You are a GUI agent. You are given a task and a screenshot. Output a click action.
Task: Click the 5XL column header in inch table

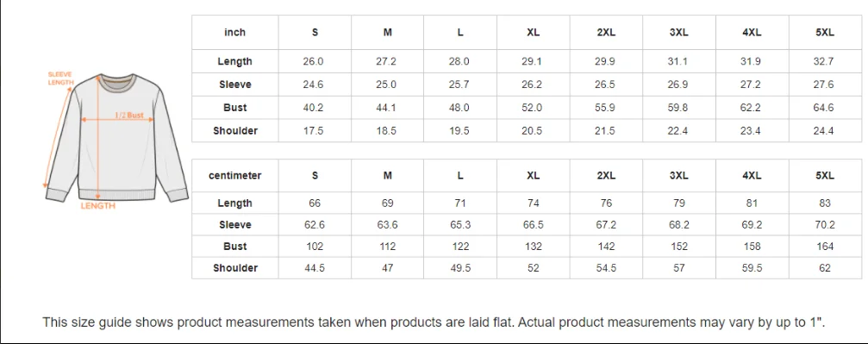click(x=825, y=32)
